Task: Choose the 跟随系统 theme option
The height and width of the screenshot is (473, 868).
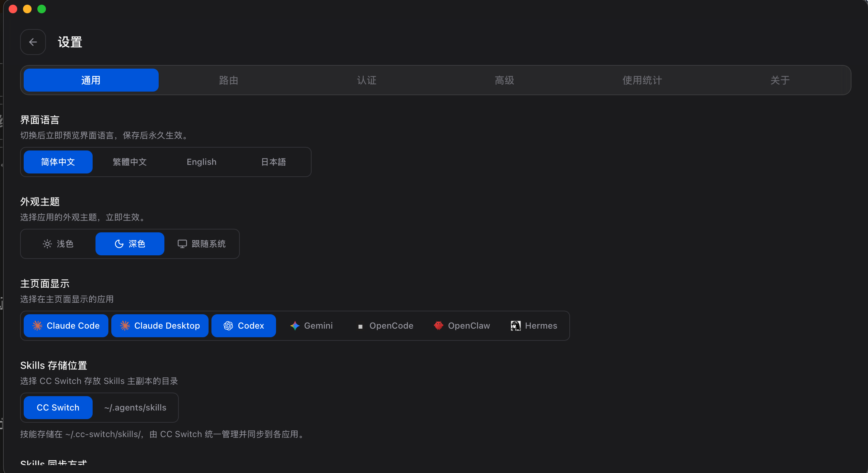Action: (202, 244)
